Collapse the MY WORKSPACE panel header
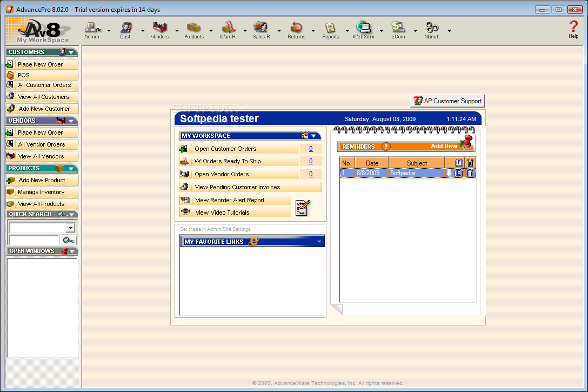This screenshot has height=392, width=588. [314, 136]
